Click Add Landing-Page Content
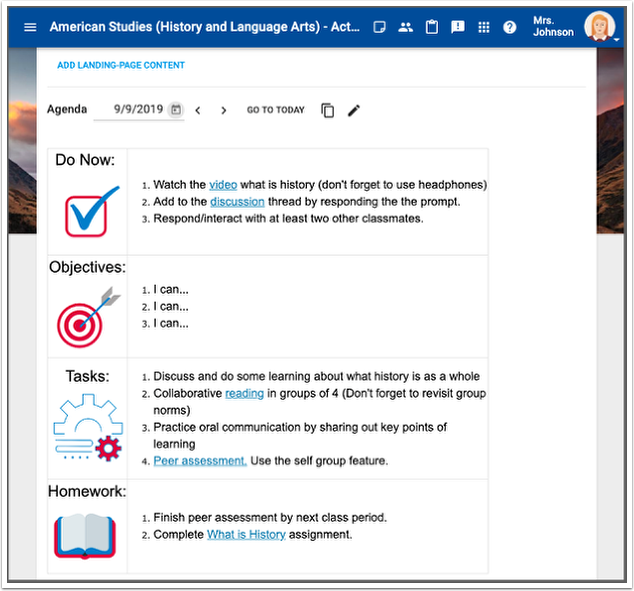634x591 pixels. [121, 65]
